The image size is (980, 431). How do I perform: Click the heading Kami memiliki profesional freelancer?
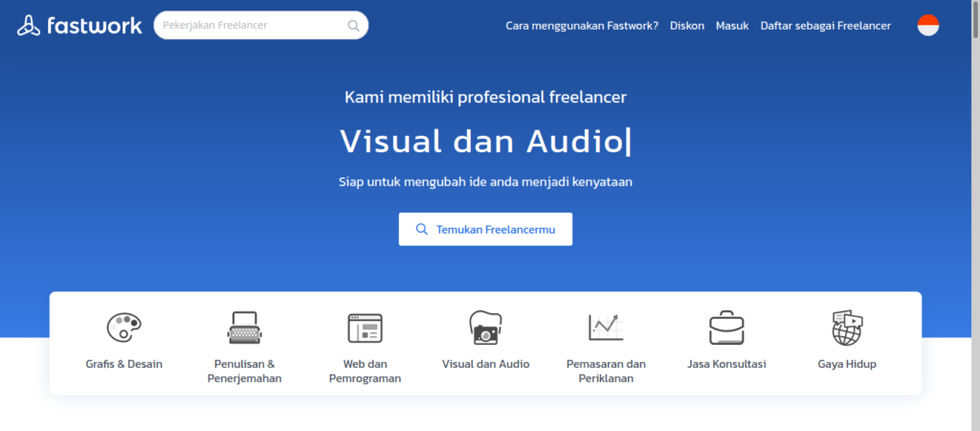tap(485, 98)
